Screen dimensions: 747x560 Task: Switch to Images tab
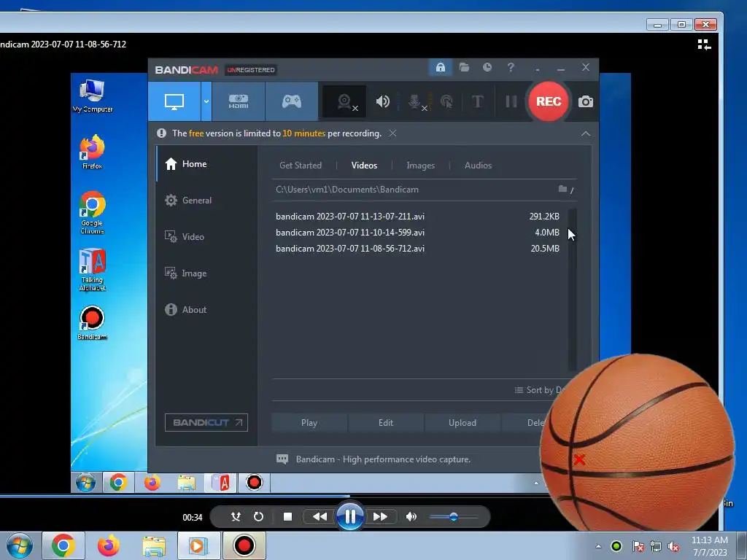click(x=421, y=166)
